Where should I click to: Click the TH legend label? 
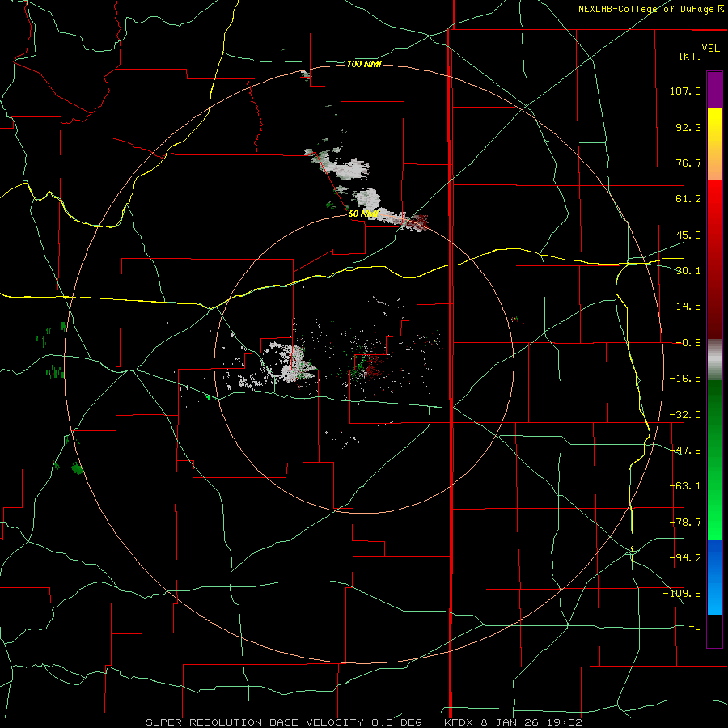[695, 630]
